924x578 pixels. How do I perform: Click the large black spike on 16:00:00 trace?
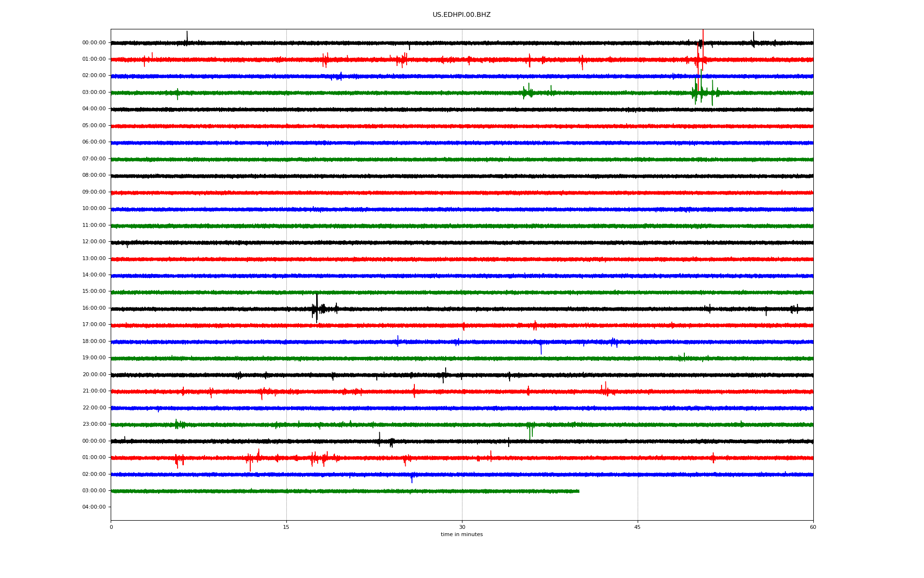317,303
